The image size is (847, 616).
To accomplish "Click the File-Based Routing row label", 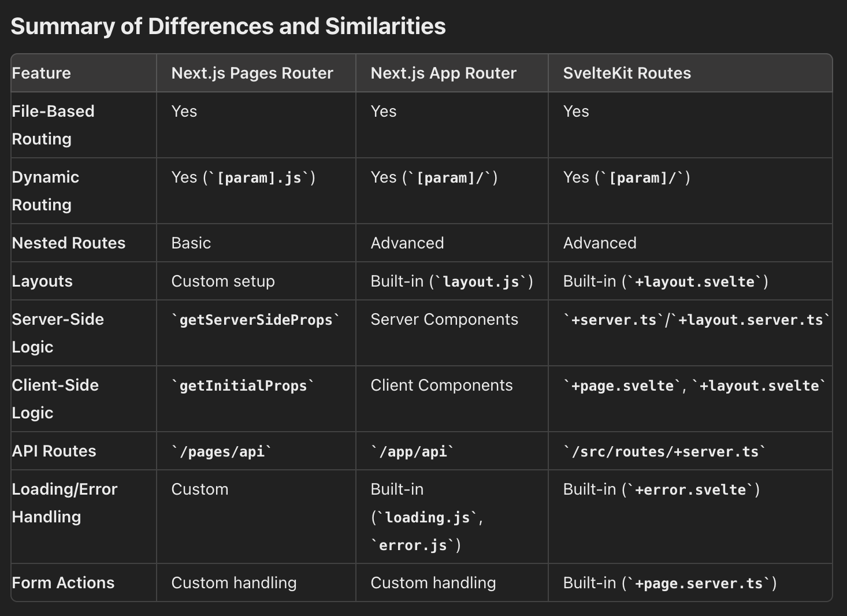I will click(x=53, y=125).
